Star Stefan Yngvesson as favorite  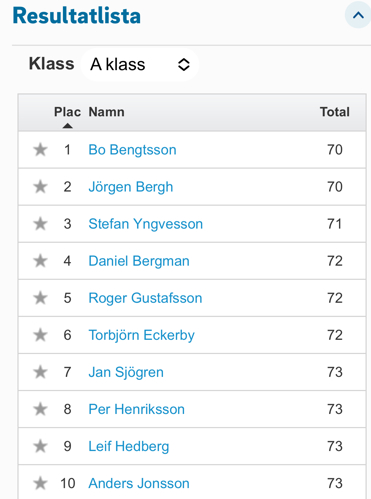click(x=40, y=224)
